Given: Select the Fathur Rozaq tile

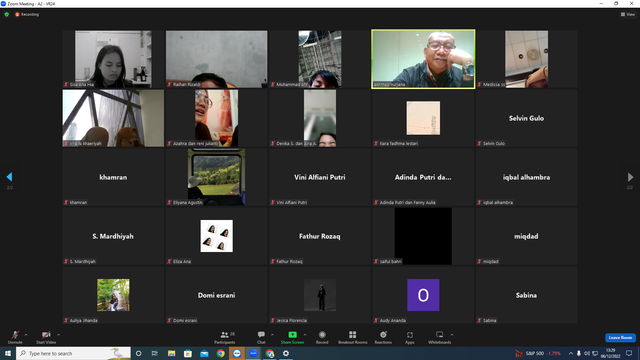Looking at the screenshot, I should 320,236.
